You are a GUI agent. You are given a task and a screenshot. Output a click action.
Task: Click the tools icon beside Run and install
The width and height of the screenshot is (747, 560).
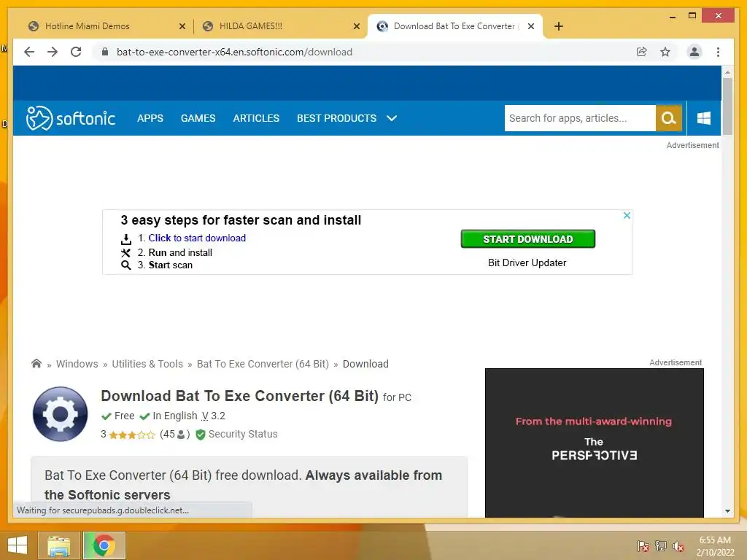(125, 253)
